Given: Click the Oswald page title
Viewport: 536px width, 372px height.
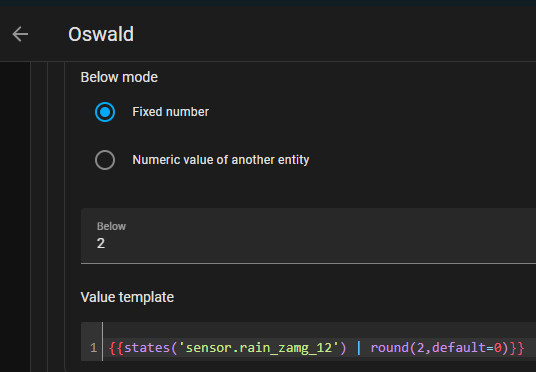Looking at the screenshot, I should click(x=101, y=34).
